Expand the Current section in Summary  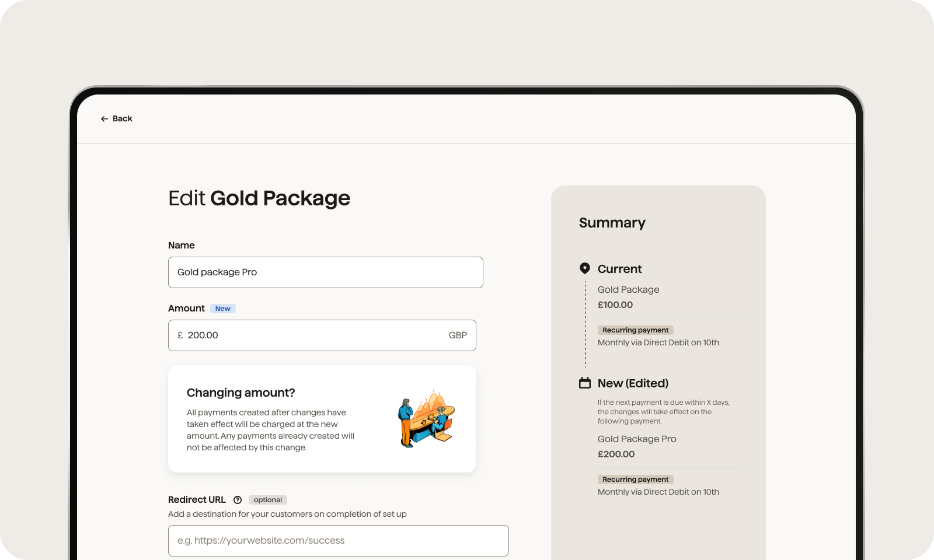point(620,268)
